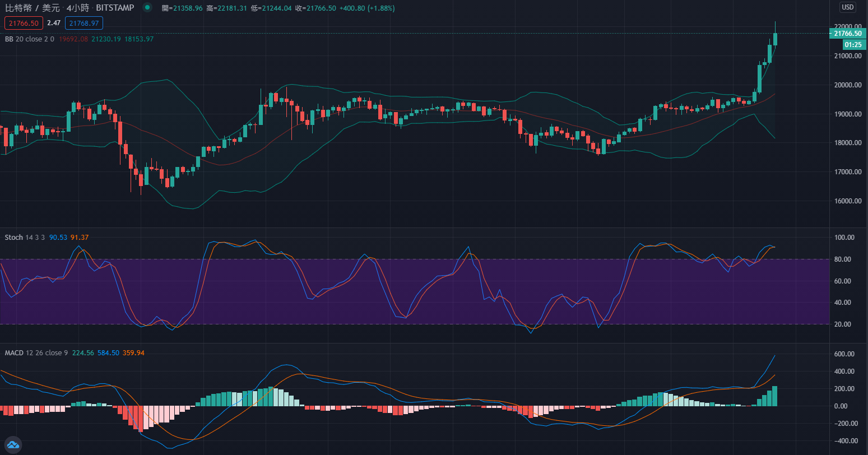Click the 01:25 bar countdown label
Screen dimensions: 868x455
click(x=853, y=44)
